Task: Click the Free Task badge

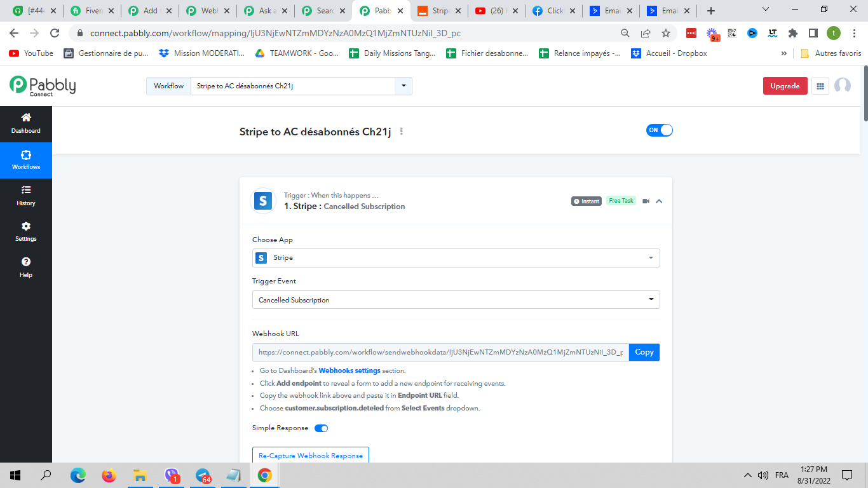Action: point(621,201)
